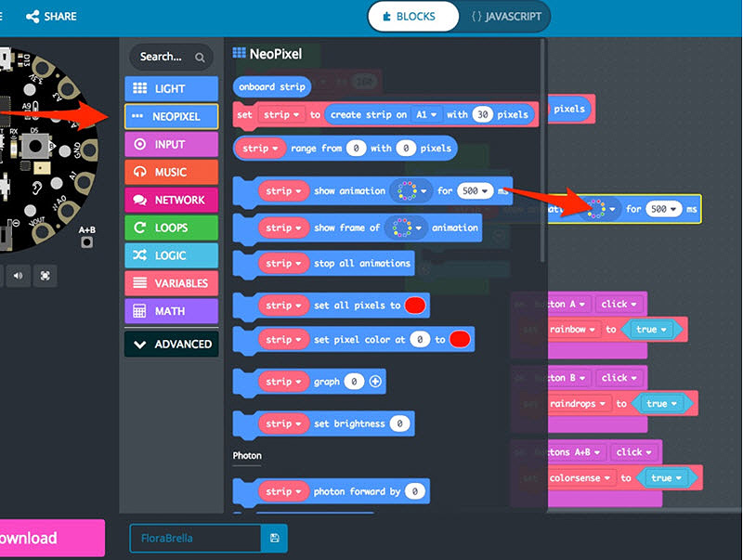Image resolution: width=743 pixels, height=560 pixels.
Task: Click the red color swatch on set all pixels
Action: (x=415, y=305)
